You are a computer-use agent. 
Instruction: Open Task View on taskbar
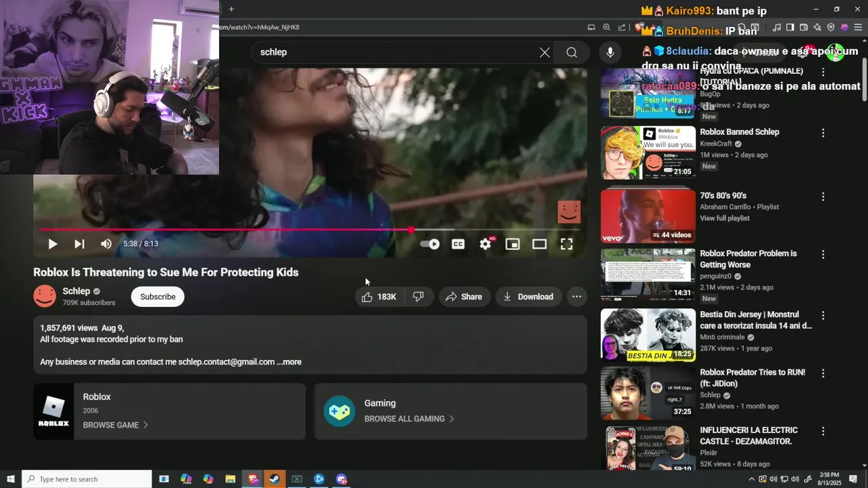pyautogui.click(x=163, y=479)
